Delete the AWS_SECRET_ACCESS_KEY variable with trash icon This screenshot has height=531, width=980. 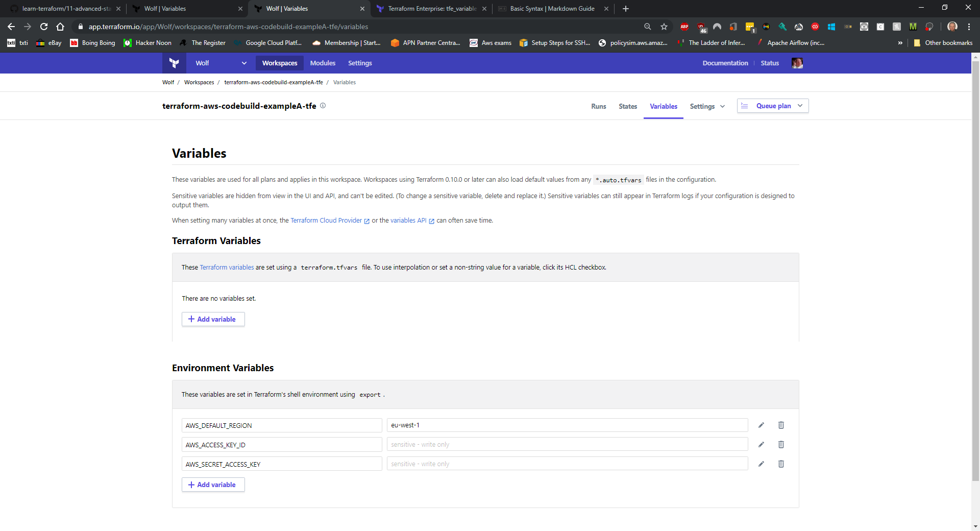(781, 464)
